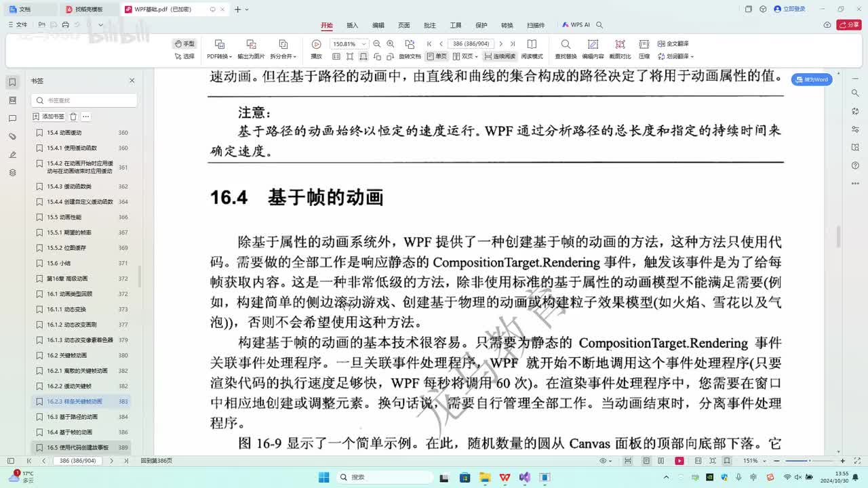868x488 pixels.
Task: Open bookmark 15.4.3 缓动函数类
Action: (x=81, y=186)
